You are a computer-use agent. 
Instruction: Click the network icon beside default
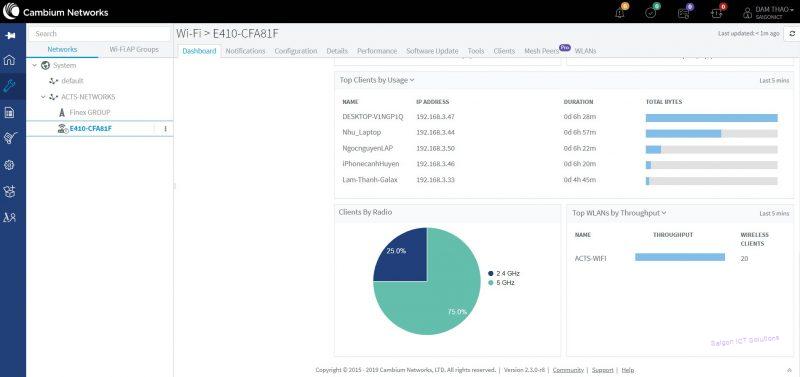54,81
